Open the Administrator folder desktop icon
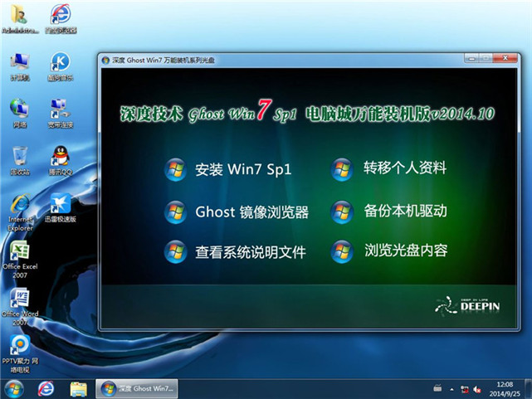 click(20, 18)
